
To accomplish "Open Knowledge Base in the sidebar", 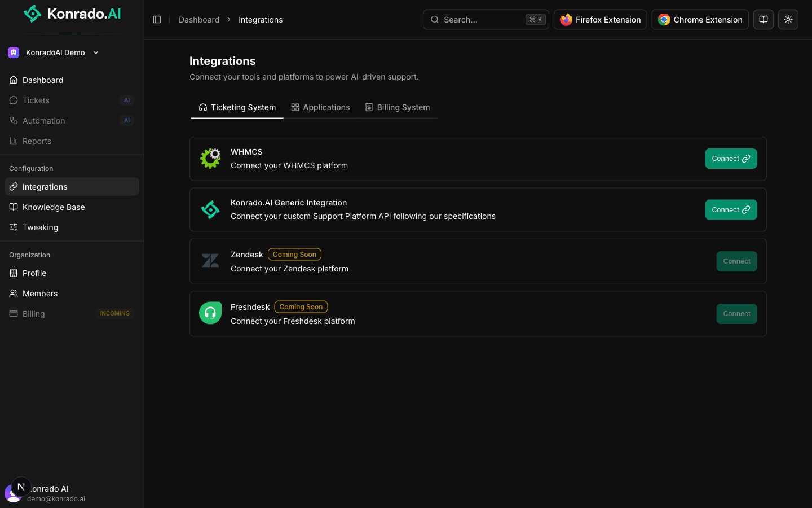I will (72, 207).
